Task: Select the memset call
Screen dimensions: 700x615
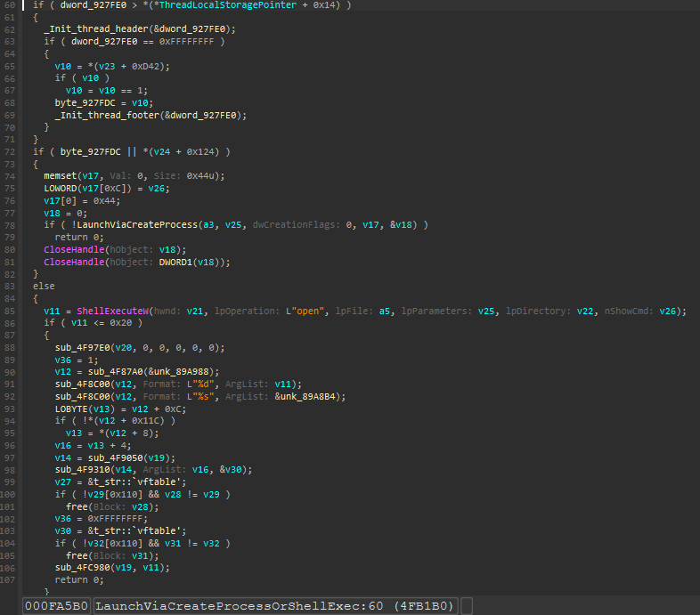Action: (x=61, y=176)
